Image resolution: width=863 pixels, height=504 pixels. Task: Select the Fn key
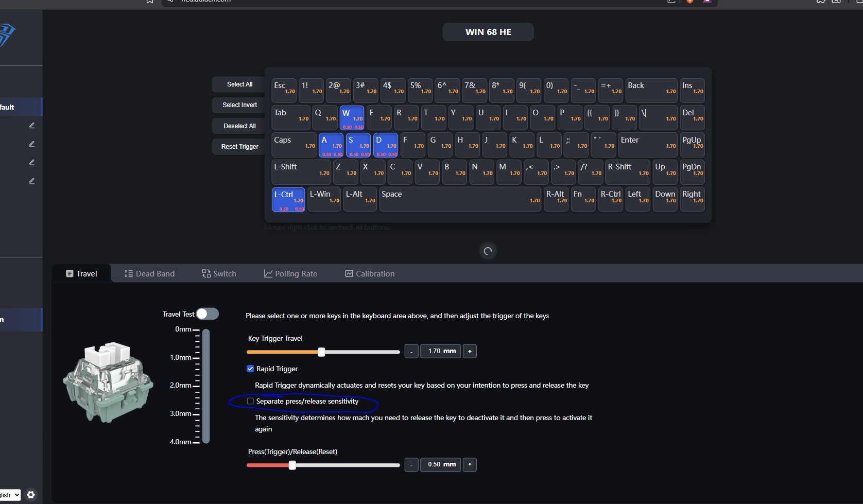click(583, 200)
